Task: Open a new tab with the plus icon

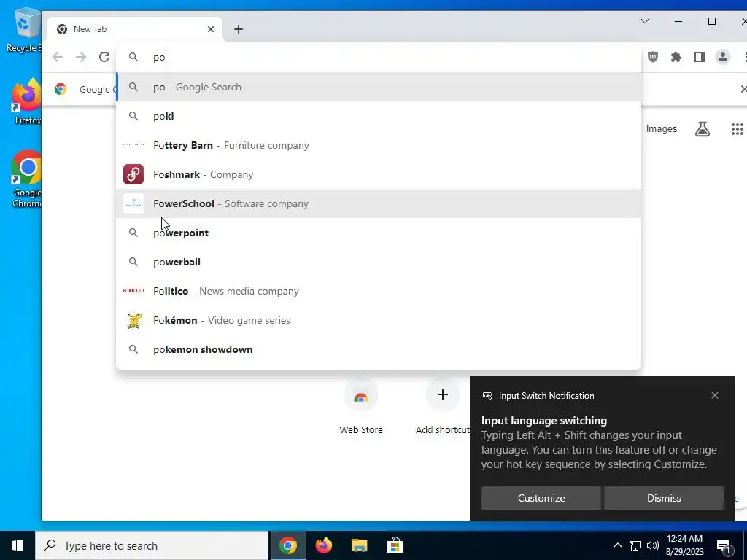Action: [x=239, y=29]
